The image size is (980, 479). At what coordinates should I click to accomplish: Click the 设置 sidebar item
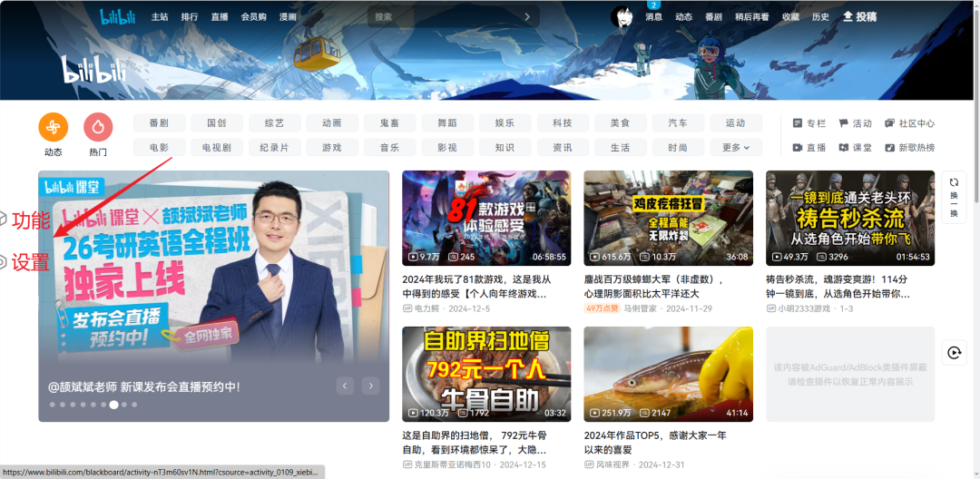[x=25, y=262]
